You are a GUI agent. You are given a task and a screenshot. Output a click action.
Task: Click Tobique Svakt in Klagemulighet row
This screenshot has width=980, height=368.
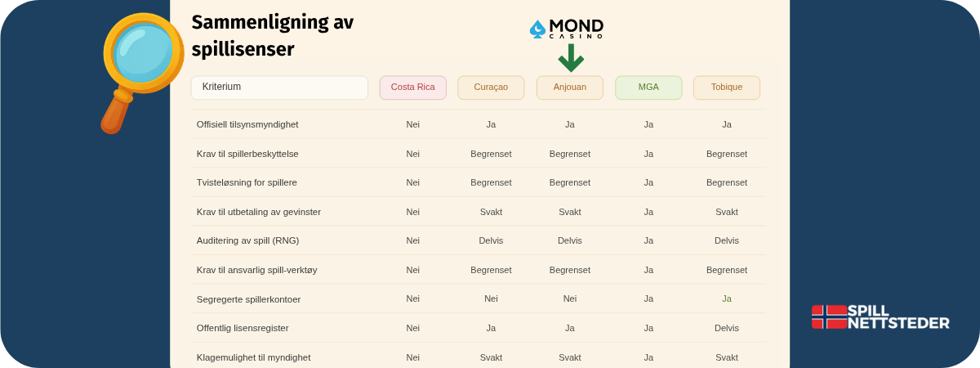[727, 357]
